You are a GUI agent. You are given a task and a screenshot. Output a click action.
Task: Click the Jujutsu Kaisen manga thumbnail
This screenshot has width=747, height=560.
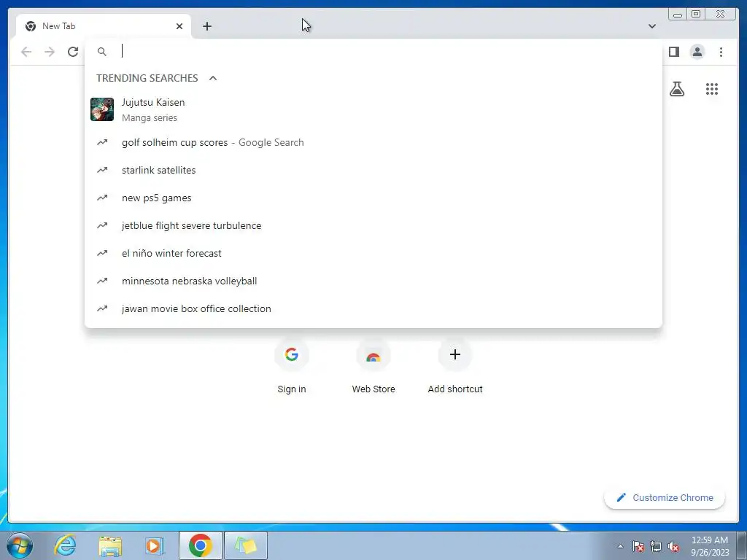coord(102,109)
